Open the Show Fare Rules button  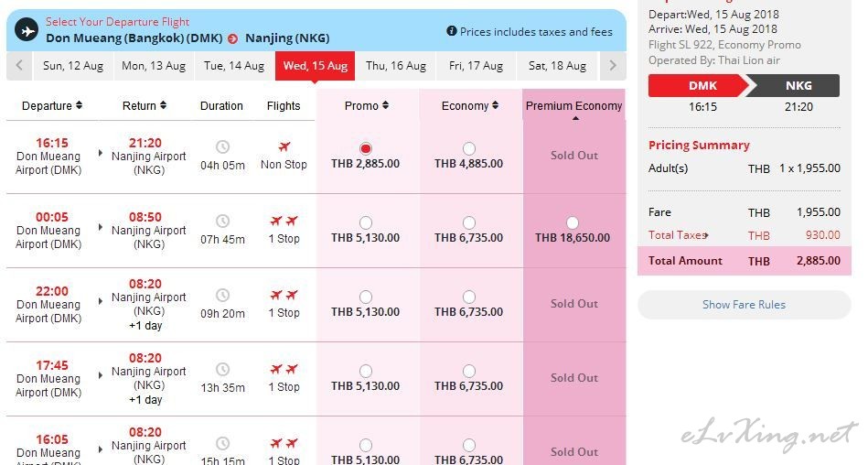744,305
